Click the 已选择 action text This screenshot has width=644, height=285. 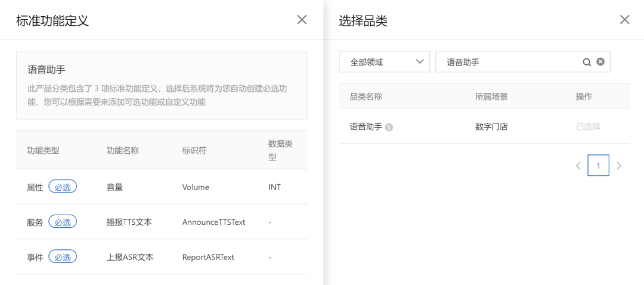588,126
